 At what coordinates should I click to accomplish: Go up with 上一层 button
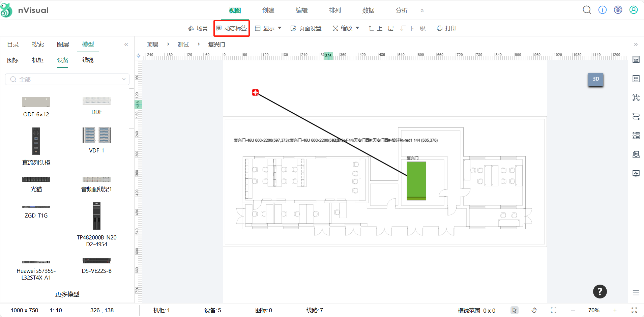(381, 28)
